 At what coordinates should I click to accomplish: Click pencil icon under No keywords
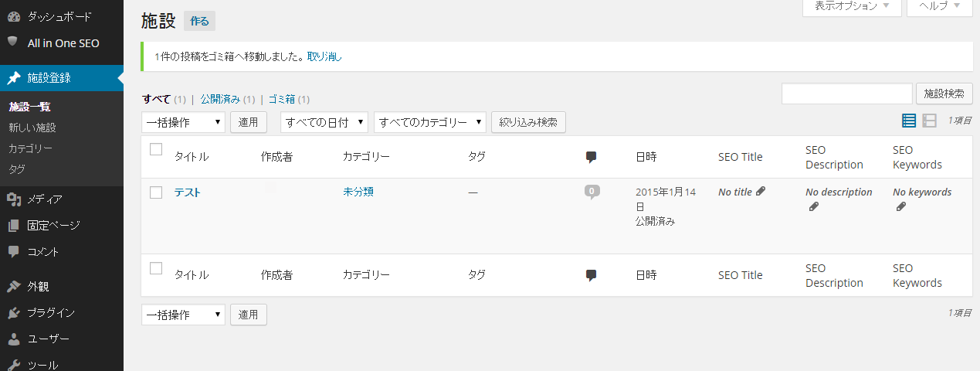pos(900,206)
